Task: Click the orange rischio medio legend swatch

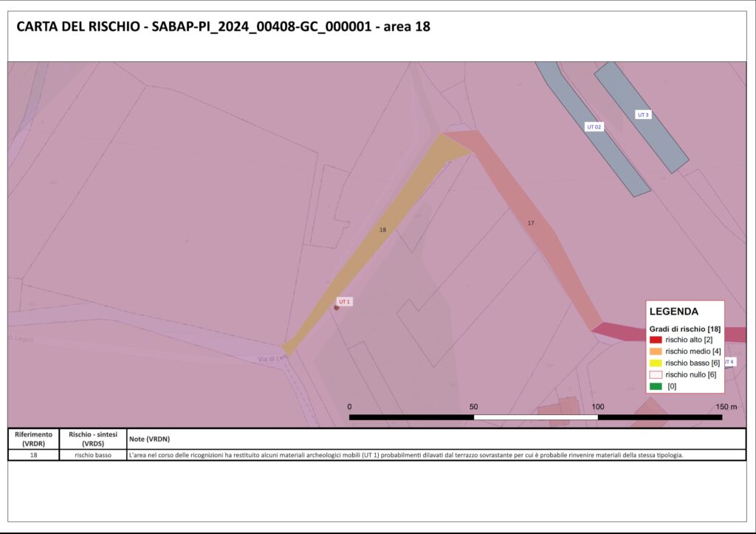Action: click(656, 351)
